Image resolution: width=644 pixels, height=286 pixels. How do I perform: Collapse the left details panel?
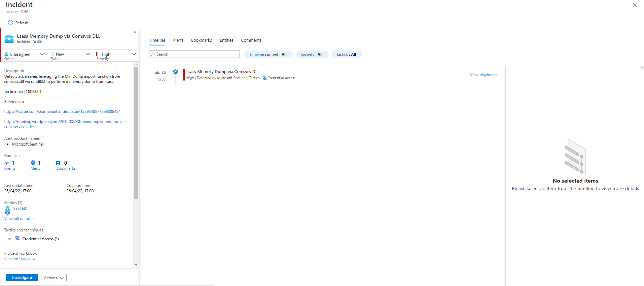[x=135, y=32]
